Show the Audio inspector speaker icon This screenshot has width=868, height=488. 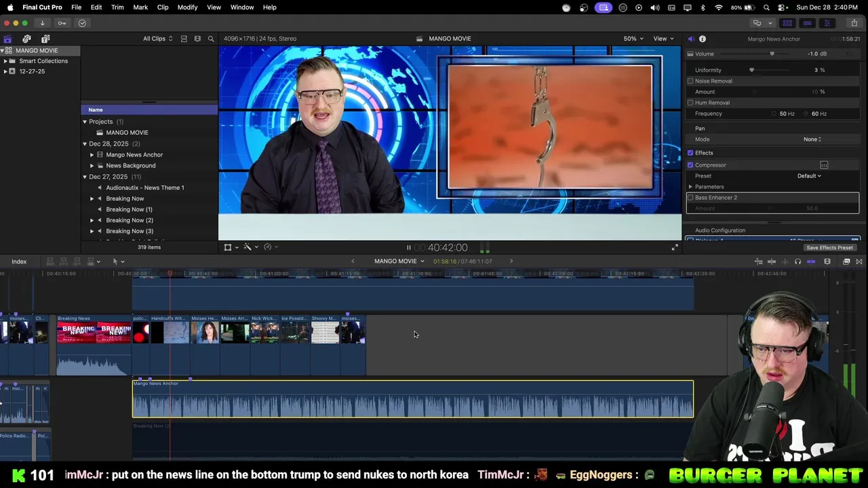coord(691,39)
